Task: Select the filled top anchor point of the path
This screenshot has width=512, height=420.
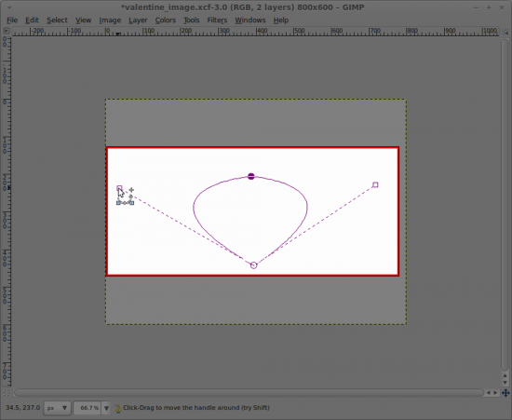Action: (251, 176)
